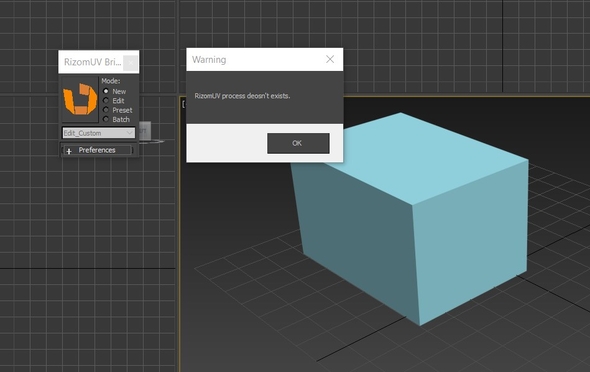Image resolution: width=590 pixels, height=372 pixels.
Task: Confirm the warning with OK
Action: coord(298,143)
